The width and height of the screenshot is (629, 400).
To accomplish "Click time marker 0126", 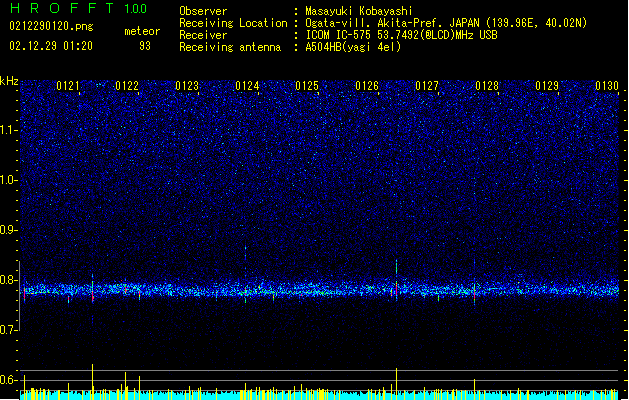I will pos(367,86).
